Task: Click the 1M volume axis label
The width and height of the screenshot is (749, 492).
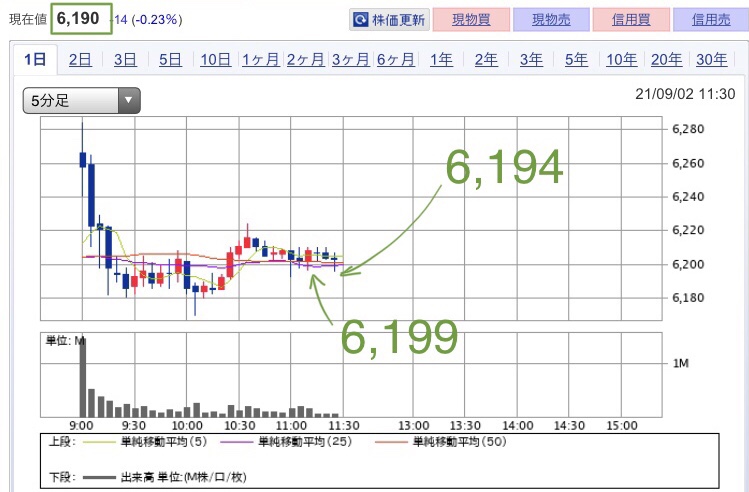Action: coord(681,364)
